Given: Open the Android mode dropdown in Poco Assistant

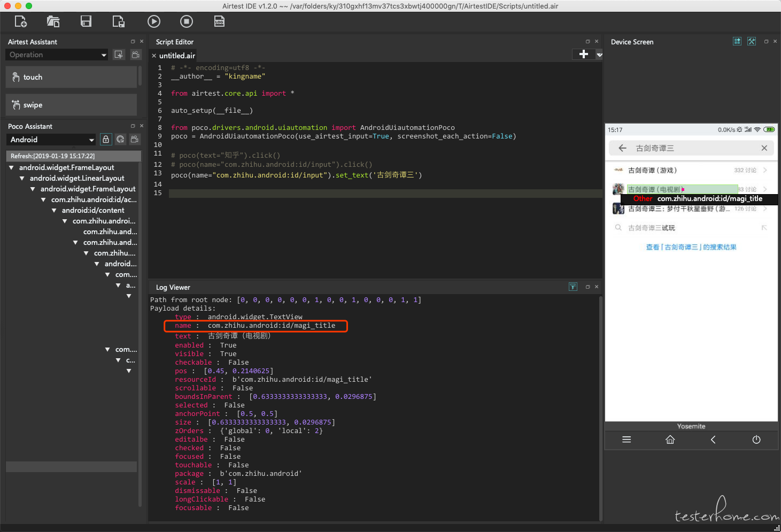Looking at the screenshot, I should pyautogui.click(x=51, y=140).
